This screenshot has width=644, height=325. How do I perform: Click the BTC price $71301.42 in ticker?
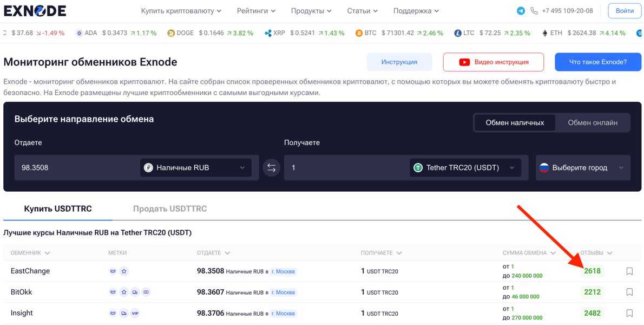[x=398, y=33]
